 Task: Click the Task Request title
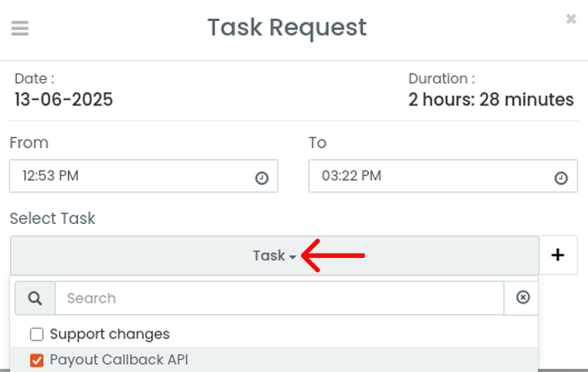287,28
